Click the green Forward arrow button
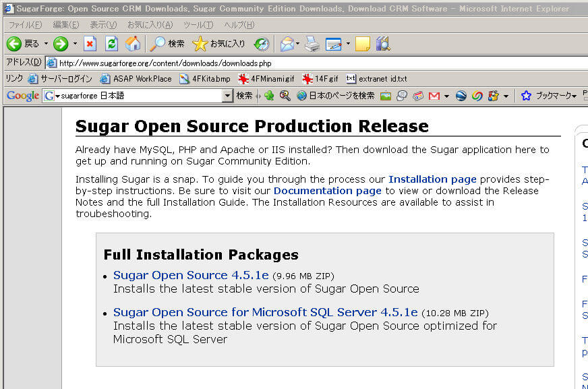The width and height of the screenshot is (588, 389). 61,44
